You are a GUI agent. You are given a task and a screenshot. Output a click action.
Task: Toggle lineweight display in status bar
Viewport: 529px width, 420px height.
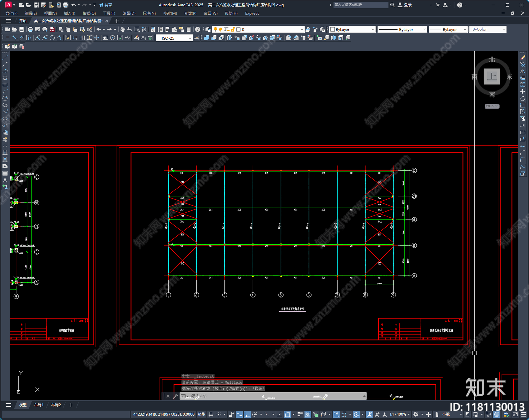[300, 414]
